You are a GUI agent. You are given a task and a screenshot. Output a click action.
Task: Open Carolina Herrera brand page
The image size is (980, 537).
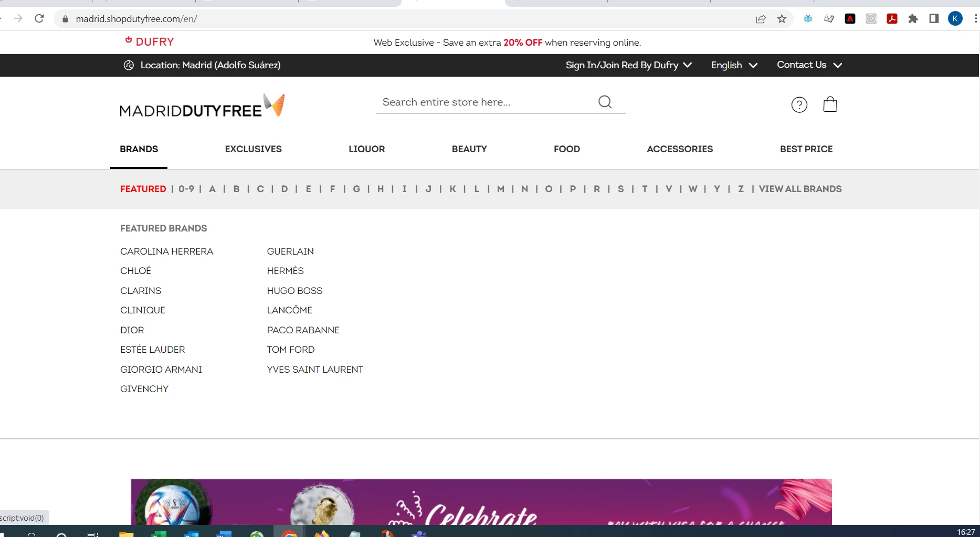(x=166, y=251)
